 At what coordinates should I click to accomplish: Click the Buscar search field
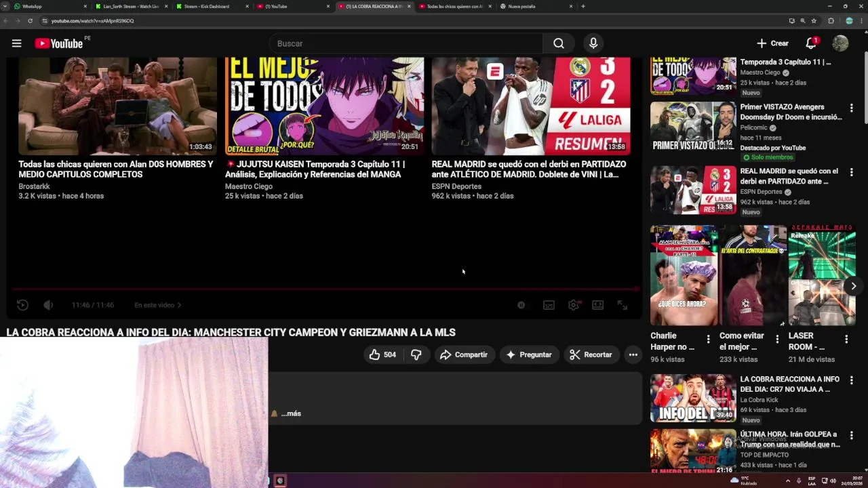point(406,43)
